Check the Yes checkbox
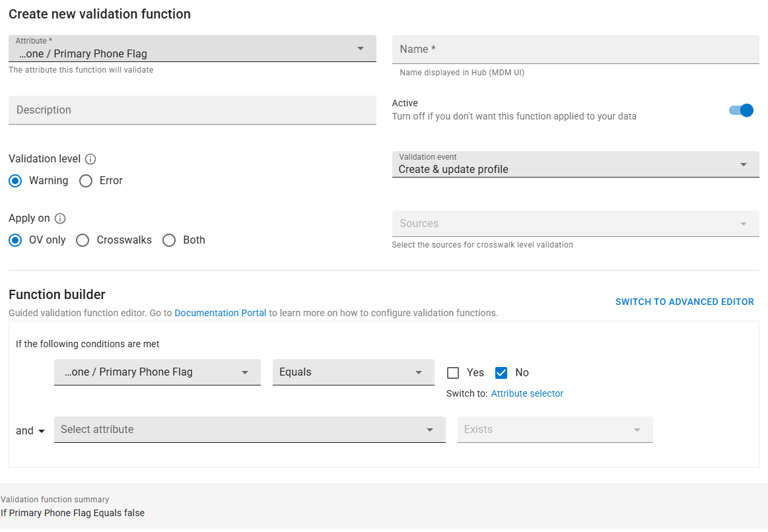 [x=453, y=373]
